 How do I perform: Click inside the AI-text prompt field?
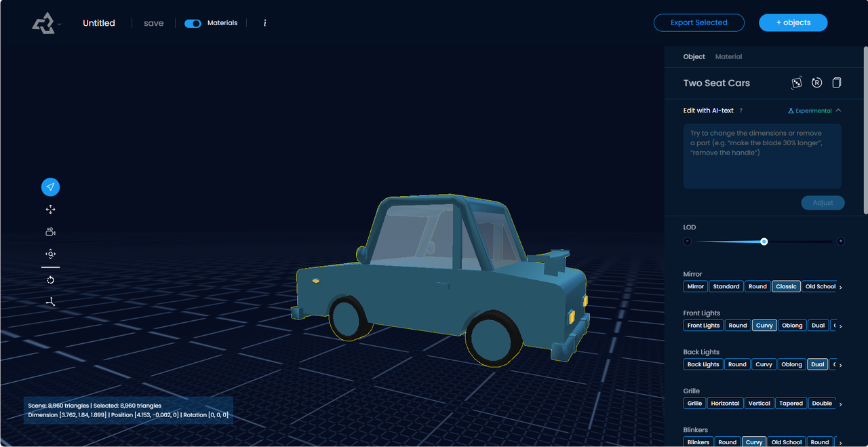click(x=762, y=156)
